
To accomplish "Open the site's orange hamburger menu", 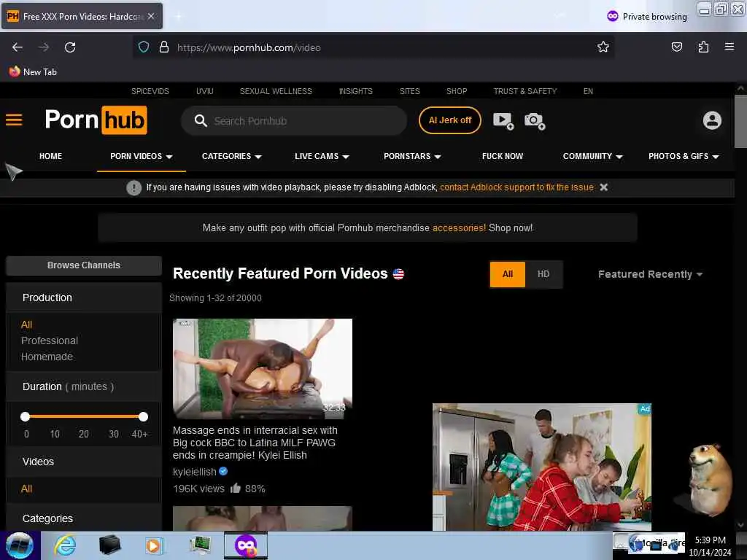I will pos(14,120).
